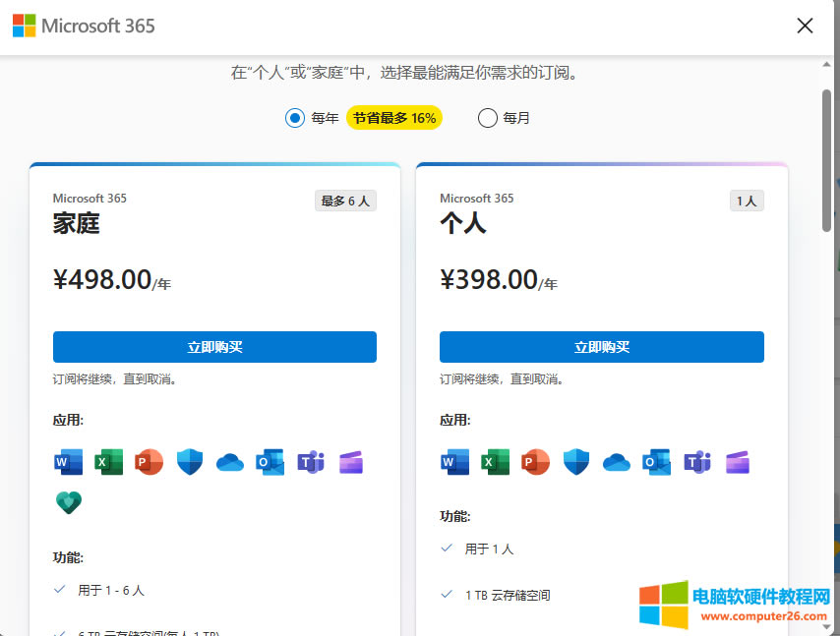Open the Microsoft Defender shield icon under 家庭
Screen dimensions: 840x636
click(x=189, y=462)
